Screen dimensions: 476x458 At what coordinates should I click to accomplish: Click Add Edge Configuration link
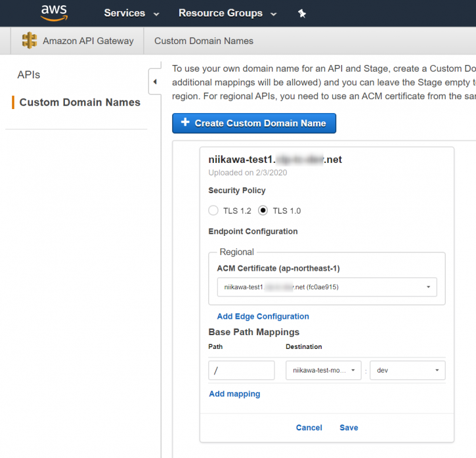[263, 316]
